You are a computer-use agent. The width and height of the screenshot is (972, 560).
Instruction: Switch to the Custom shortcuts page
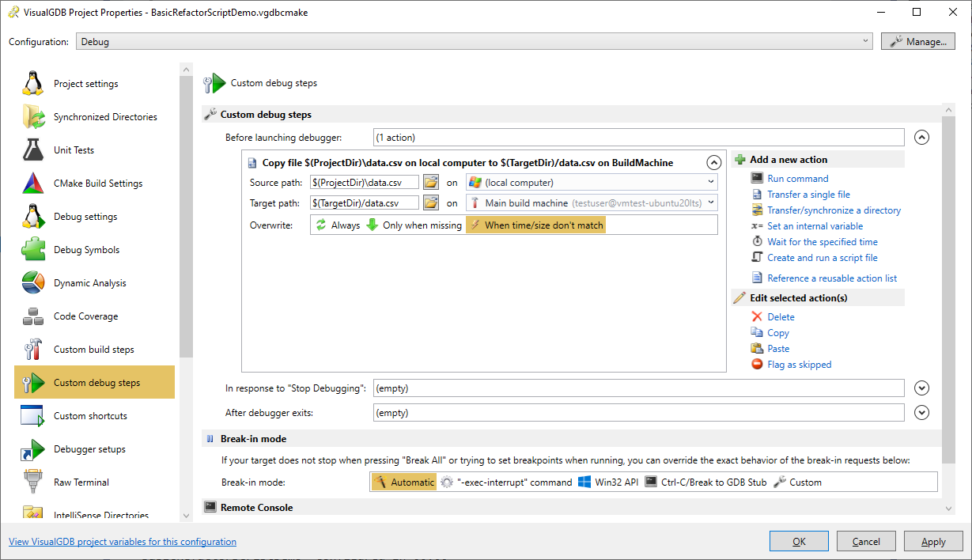click(x=94, y=415)
